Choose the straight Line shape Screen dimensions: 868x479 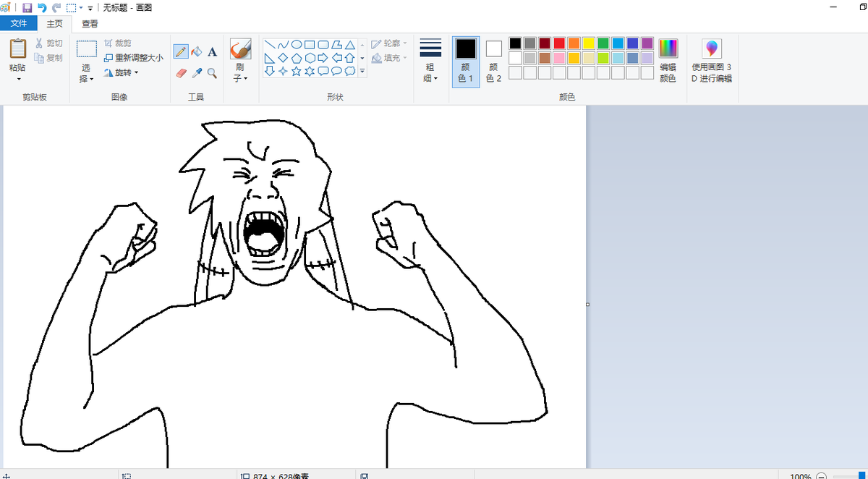[270, 45]
